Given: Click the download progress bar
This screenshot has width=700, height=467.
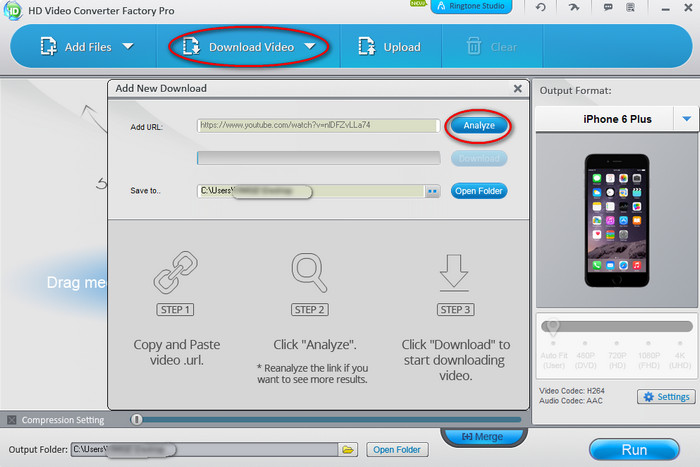Looking at the screenshot, I should point(318,158).
